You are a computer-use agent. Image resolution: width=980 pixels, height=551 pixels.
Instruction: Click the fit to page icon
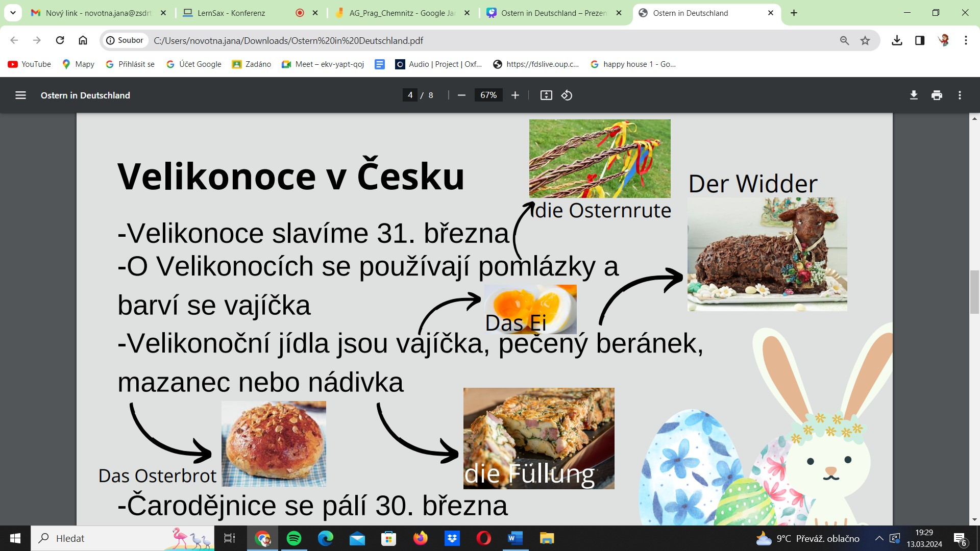click(546, 95)
